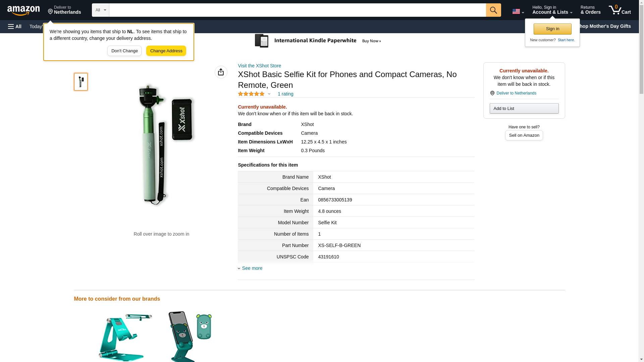Image resolution: width=644 pixels, height=362 pixels.
Task: Click the search magnifier button
Action: (x=493, y=10)
